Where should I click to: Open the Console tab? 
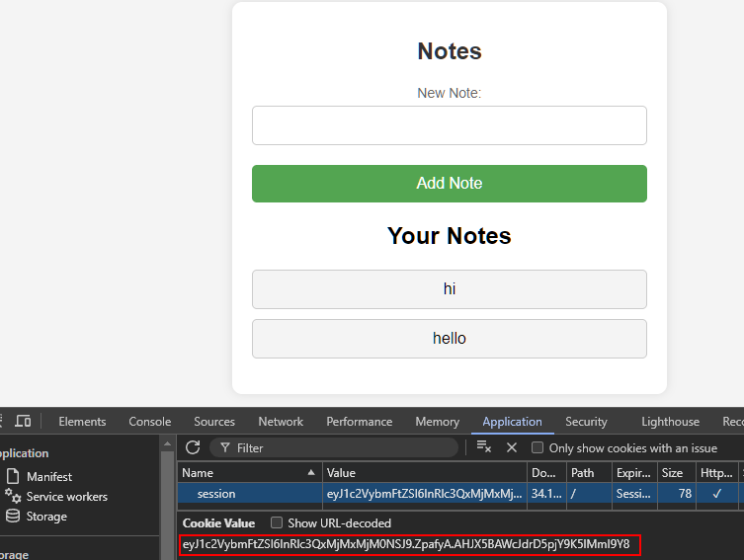click(150, 422)
